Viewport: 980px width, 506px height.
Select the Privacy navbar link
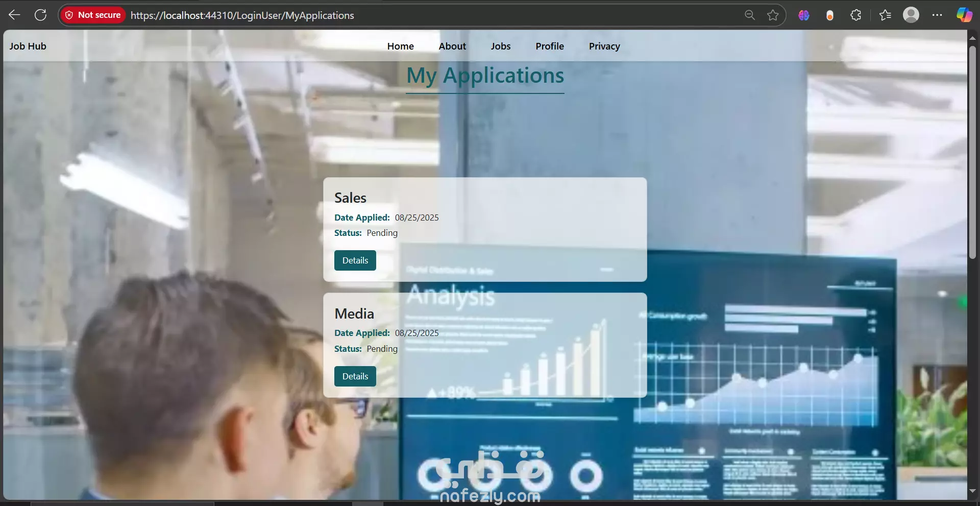tap(604, 46)
